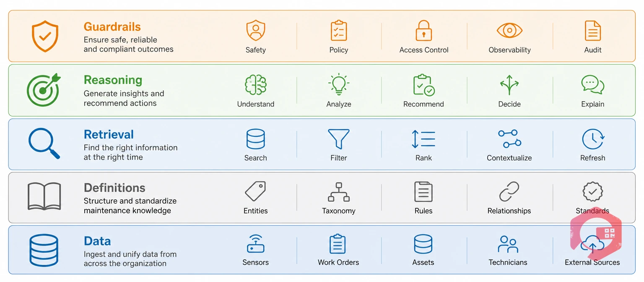Screen dimensions: 644x282
Task: Click the "Sensors" label
Action: [256, 263]
